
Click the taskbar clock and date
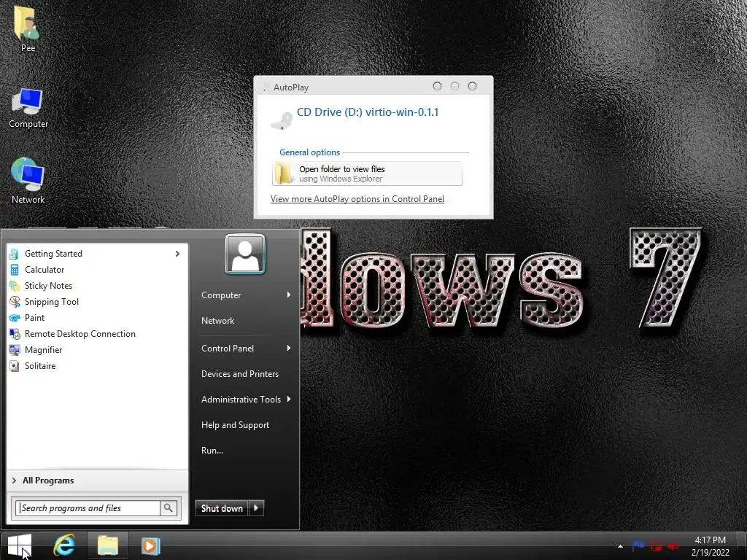click(x=711, y=546)
